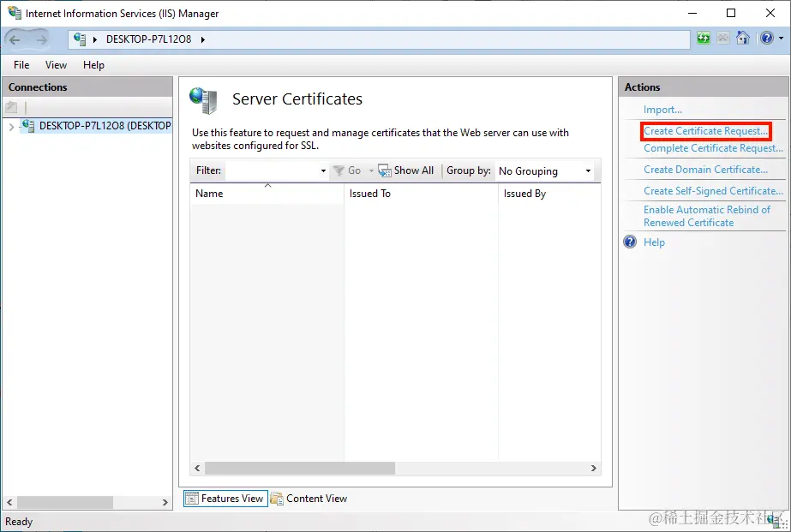Click Create Certificate Request... link
Screen dimensions: 791x532
(706, 131)
